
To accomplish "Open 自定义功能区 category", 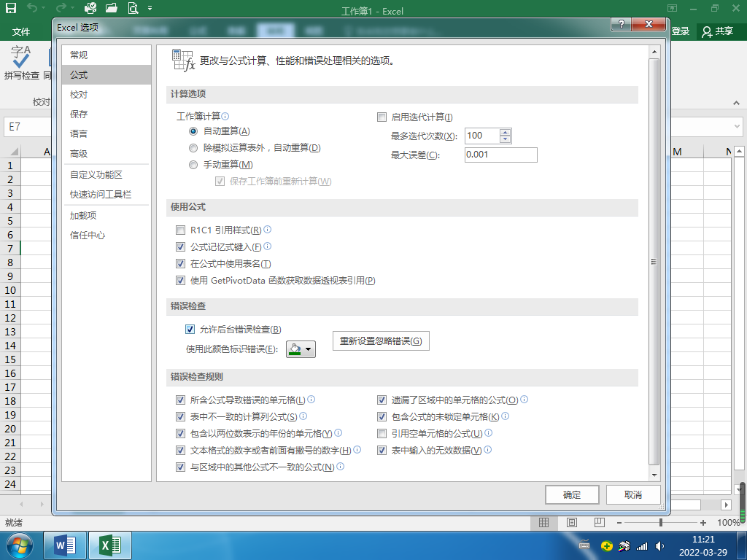I will click(x=107, y=175).
